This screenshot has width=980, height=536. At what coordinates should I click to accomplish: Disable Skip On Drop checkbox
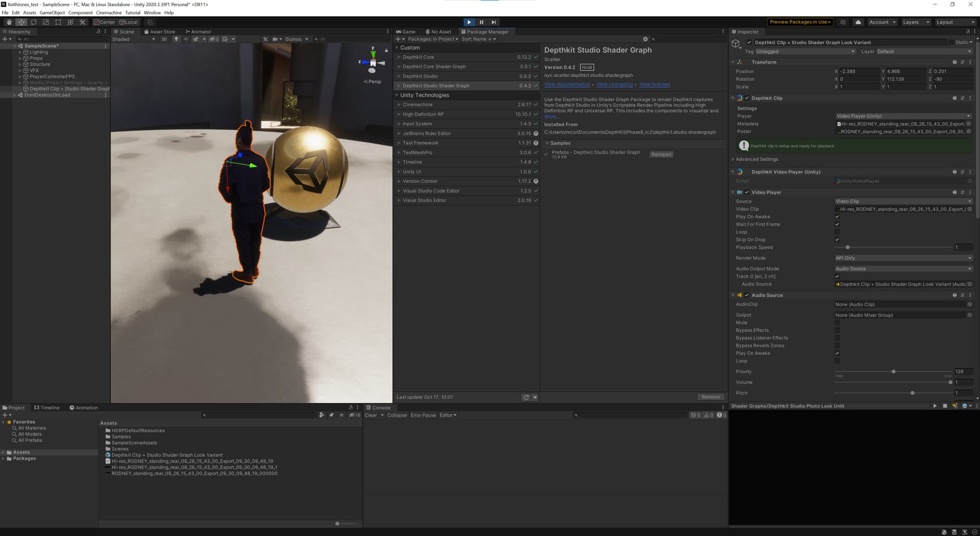pyautogui.click(x=837, y=240)
